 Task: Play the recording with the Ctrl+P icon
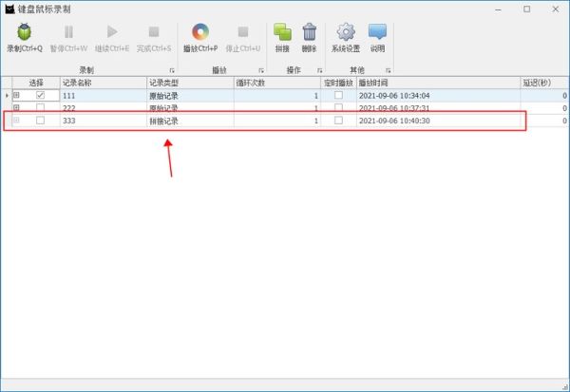200,38
